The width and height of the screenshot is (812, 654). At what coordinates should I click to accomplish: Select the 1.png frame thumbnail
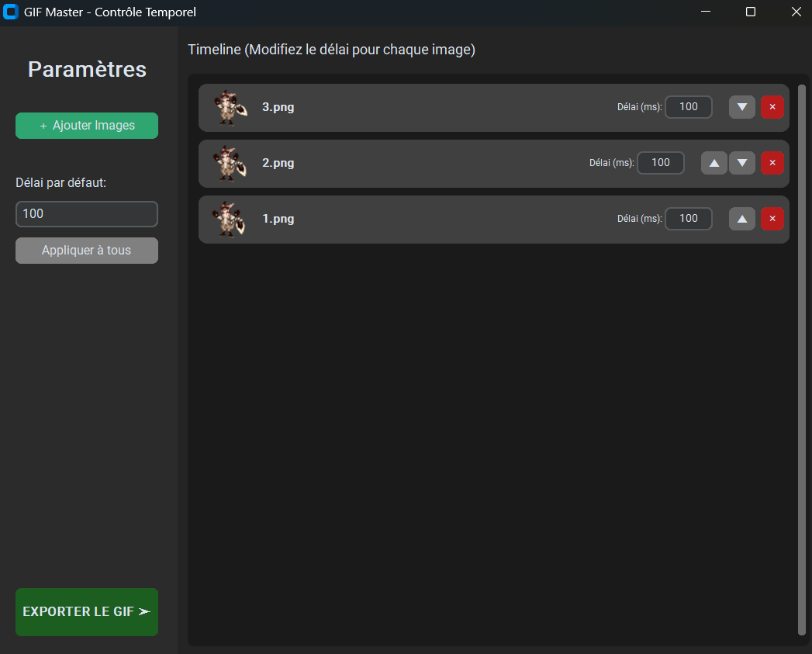pos(230,219)
